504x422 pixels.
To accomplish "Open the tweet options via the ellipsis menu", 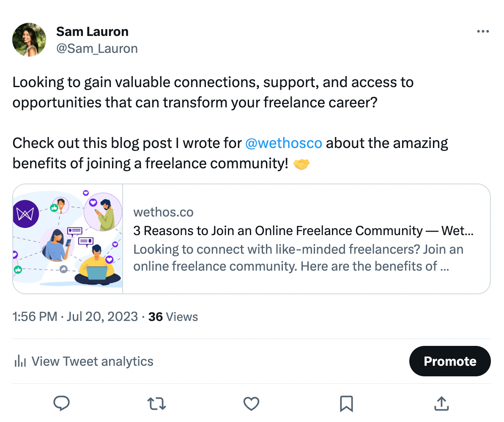I will point(483,31).
